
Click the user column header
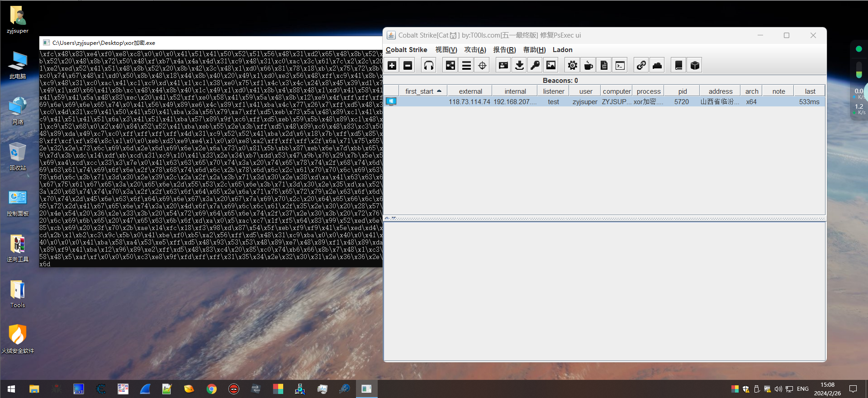pyautogui.click(x=585, y=91)
